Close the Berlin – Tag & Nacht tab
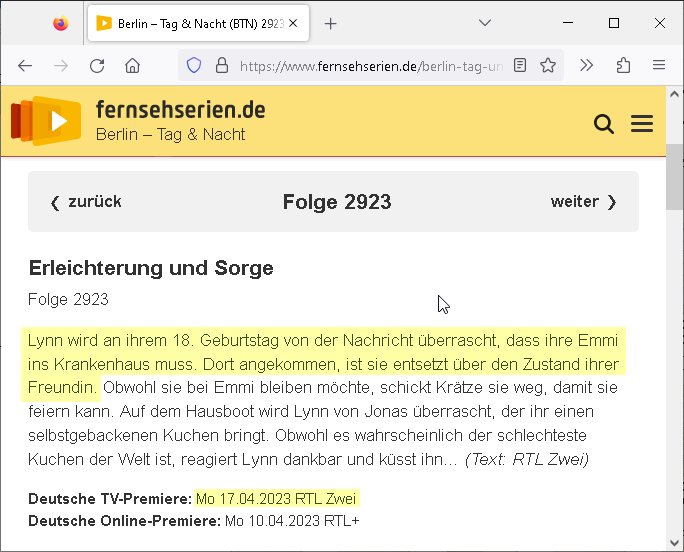Image resolution: width=684 pixels, height=552 pixels. click(x=294, y=23)
